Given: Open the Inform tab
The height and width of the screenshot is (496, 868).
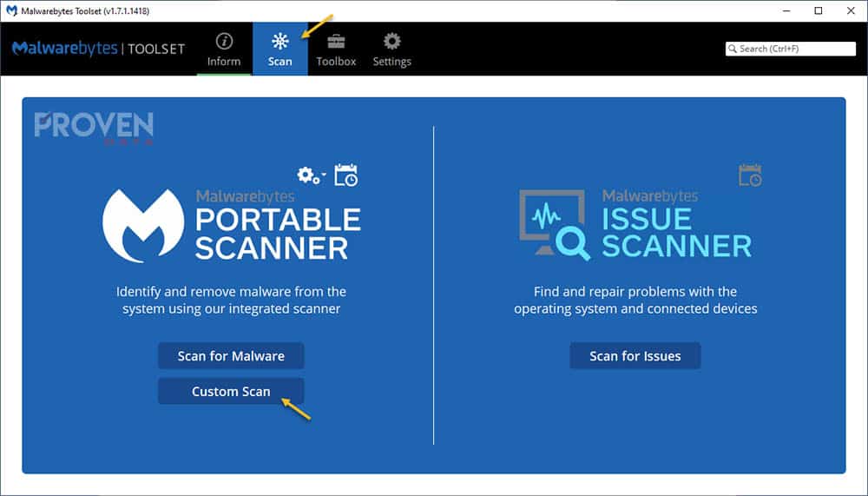Looking at the screenshot, I should pos(224,50).
